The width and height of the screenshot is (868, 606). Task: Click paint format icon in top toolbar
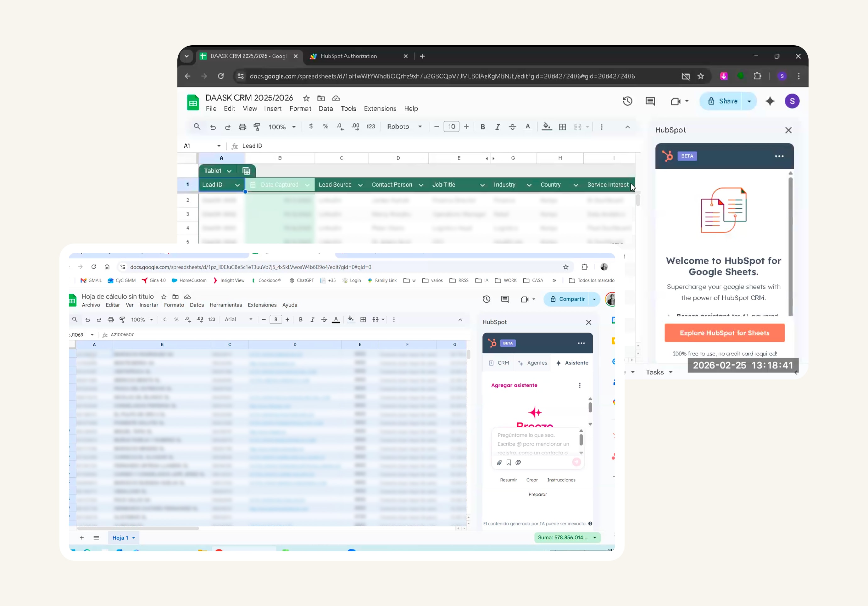tap(257, 127)
